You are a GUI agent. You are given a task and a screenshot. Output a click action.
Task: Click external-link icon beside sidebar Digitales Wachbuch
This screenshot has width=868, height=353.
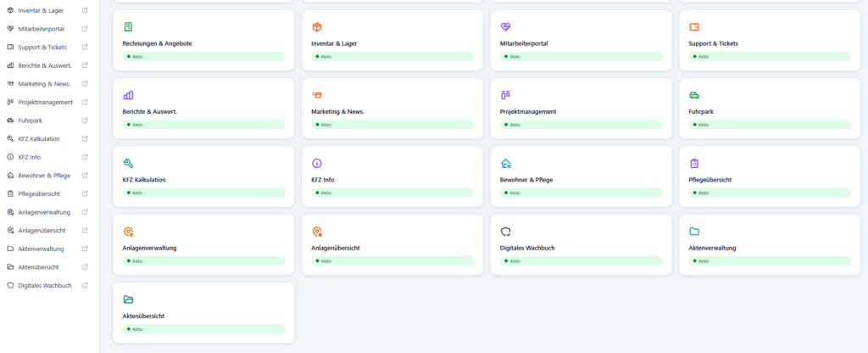(85, 285)
